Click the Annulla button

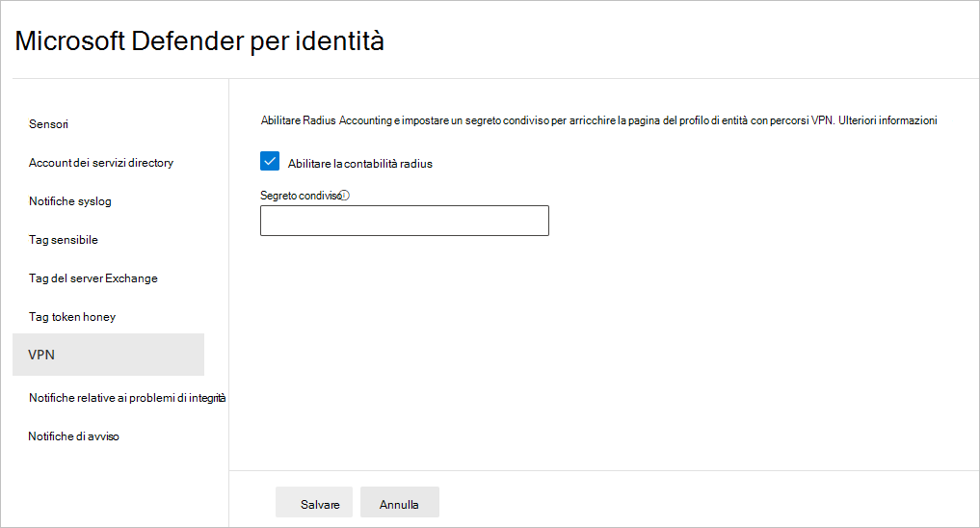point(399,502)
